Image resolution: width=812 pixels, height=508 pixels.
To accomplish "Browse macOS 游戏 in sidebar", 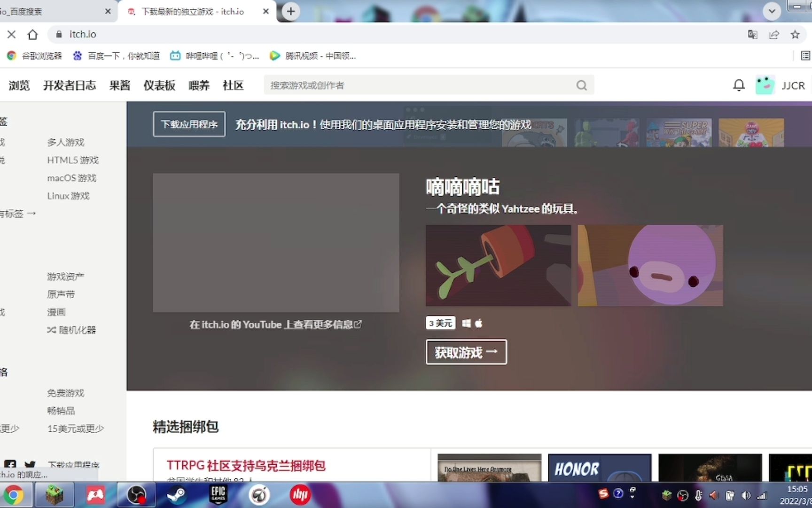I will (x=71, y=178).
